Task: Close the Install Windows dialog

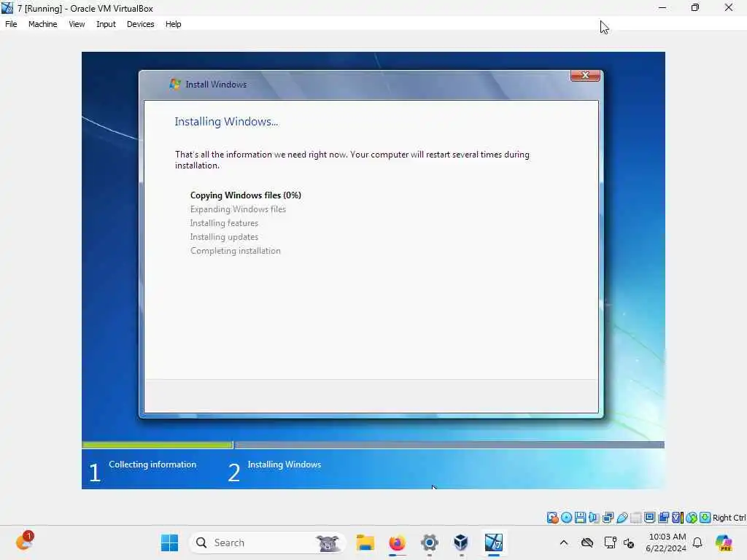Action: (585, 75)
